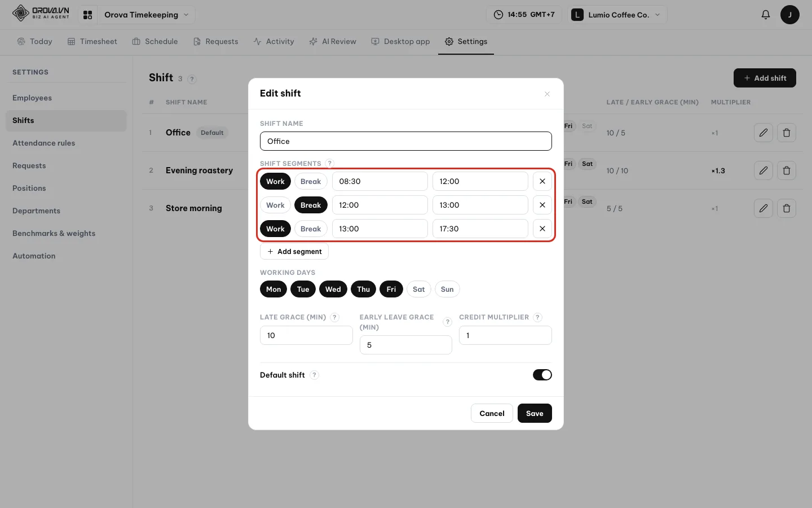Show help for Shift segments

point(330,163)
